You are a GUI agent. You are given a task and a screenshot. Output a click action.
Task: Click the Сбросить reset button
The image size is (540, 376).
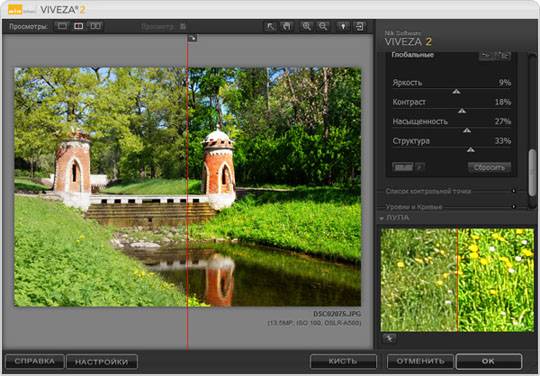tap(489, 167)
